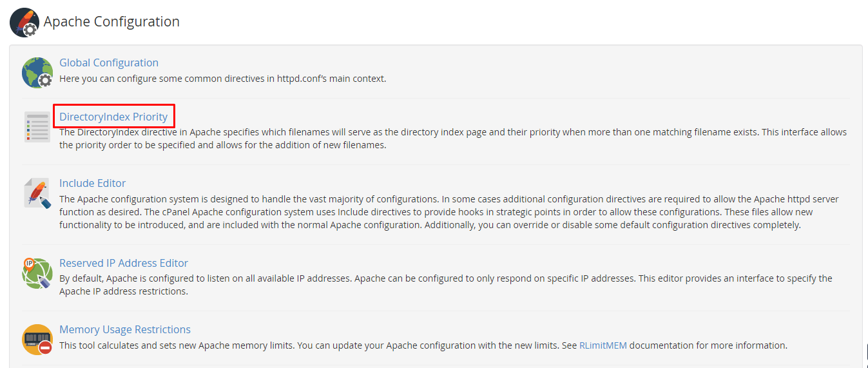The image size is (868, 368).
Task: Click the Reserved IP Address globe icon
Action: pyautogui.click(x=37, y=273)
